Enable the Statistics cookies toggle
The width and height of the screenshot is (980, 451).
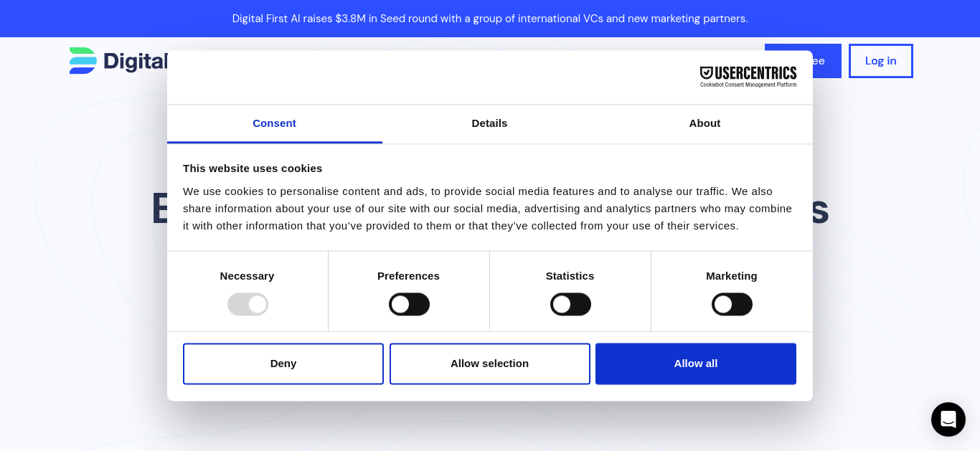tap(570, 304)
